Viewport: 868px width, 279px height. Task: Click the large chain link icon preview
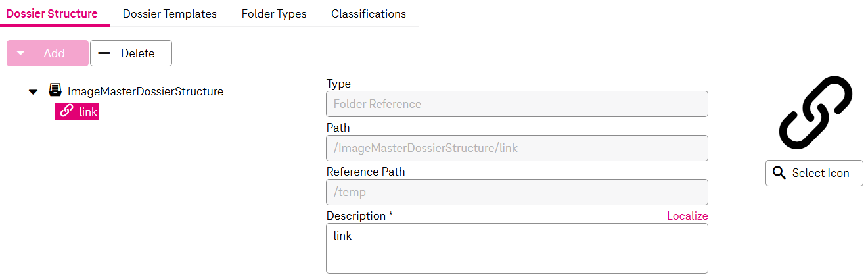[815, 113]
